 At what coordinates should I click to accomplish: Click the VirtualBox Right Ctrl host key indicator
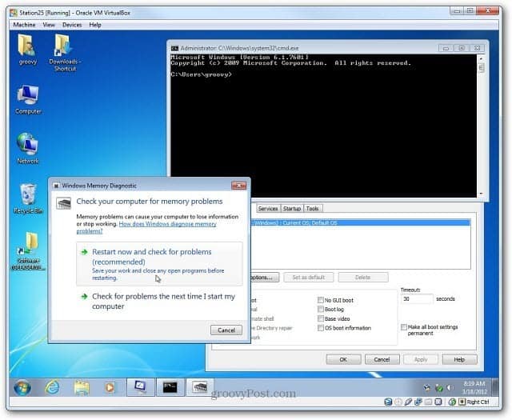(474, 402)
